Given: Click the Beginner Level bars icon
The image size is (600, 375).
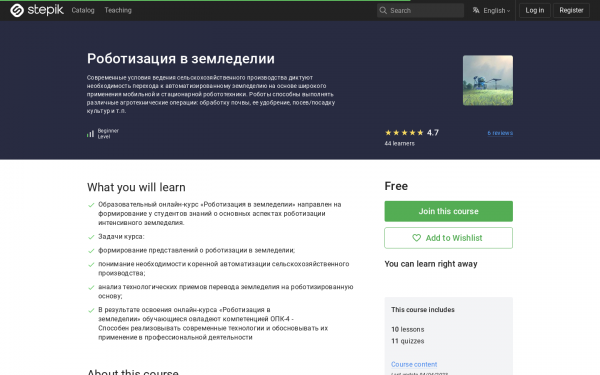Looking at the screenshot, I should 90,134.
